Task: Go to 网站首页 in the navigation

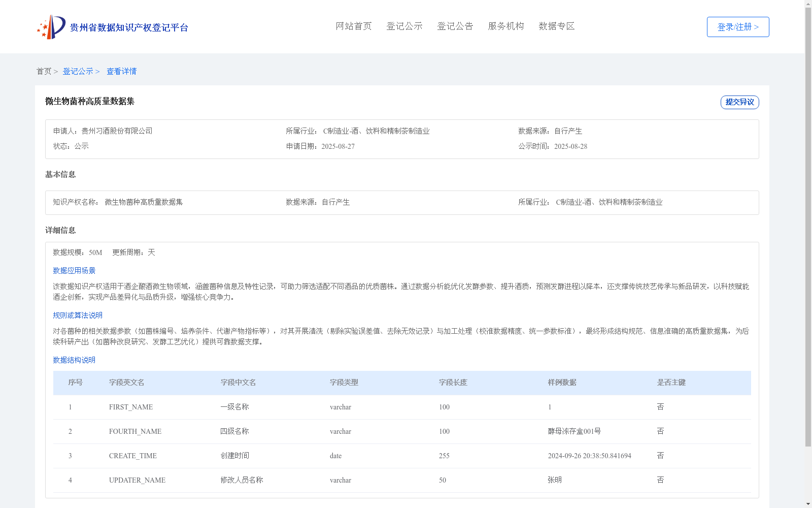Action: [354, 26]
